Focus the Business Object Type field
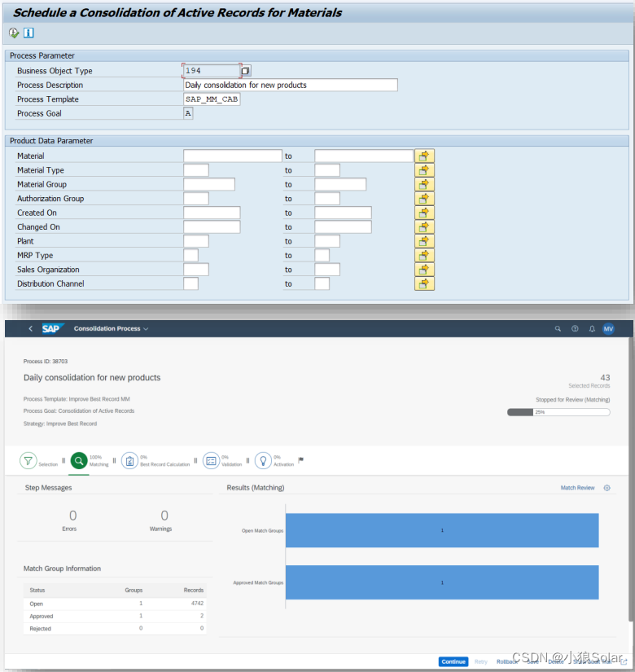Viewport: 635px width, 672px height. pos(211,70)
